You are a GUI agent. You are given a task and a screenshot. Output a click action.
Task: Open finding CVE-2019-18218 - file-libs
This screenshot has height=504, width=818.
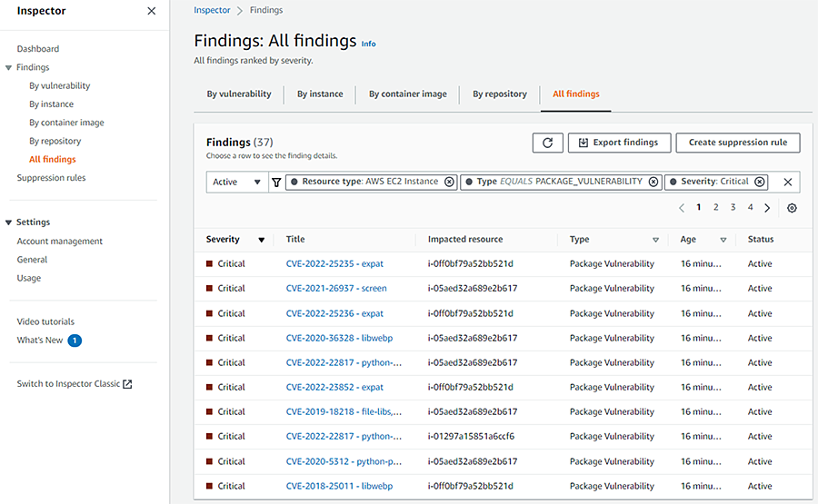coord(344,411)
